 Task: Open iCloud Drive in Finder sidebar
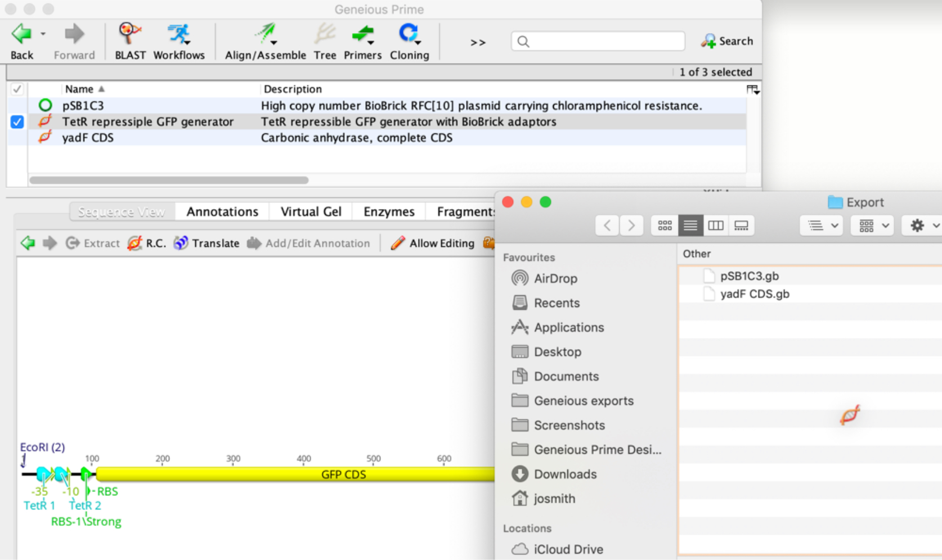(557, 549)
